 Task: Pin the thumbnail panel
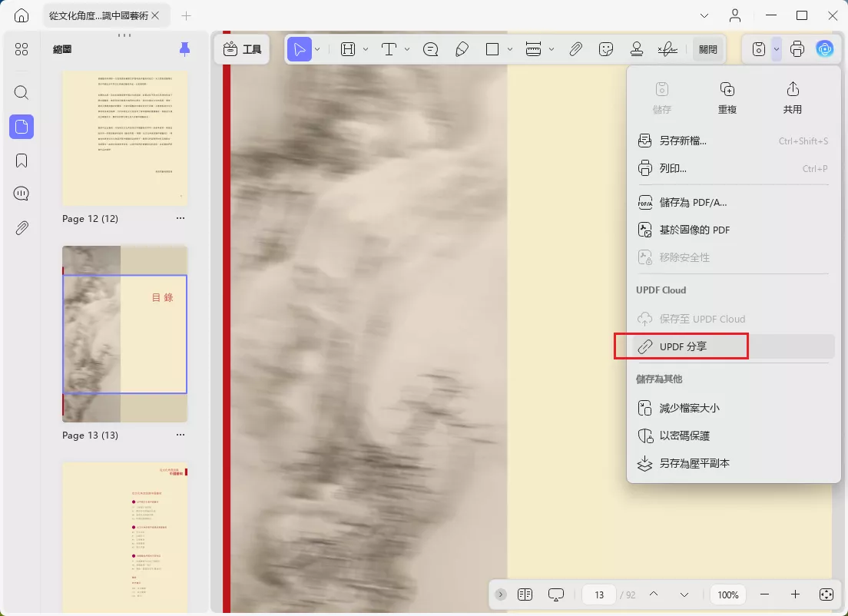(184, 49)
